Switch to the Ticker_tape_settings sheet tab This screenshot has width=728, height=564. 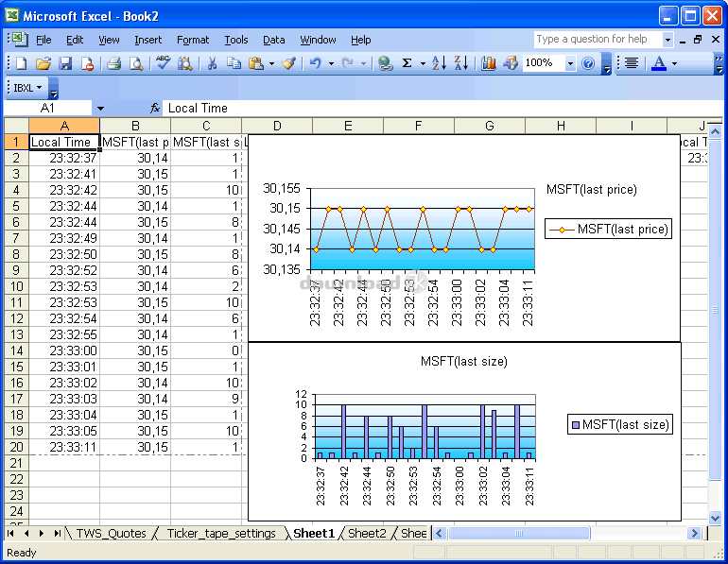click(x=221, y=534)
